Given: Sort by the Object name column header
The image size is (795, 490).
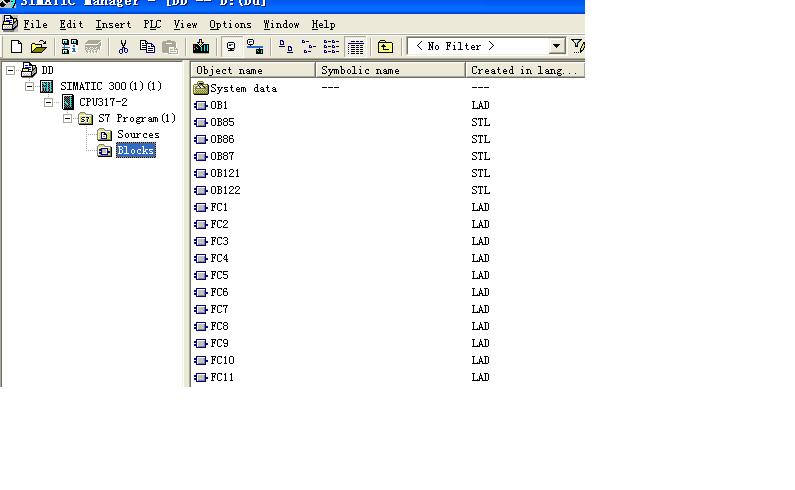Looking at the screenshot, I should tap(253, 70).
